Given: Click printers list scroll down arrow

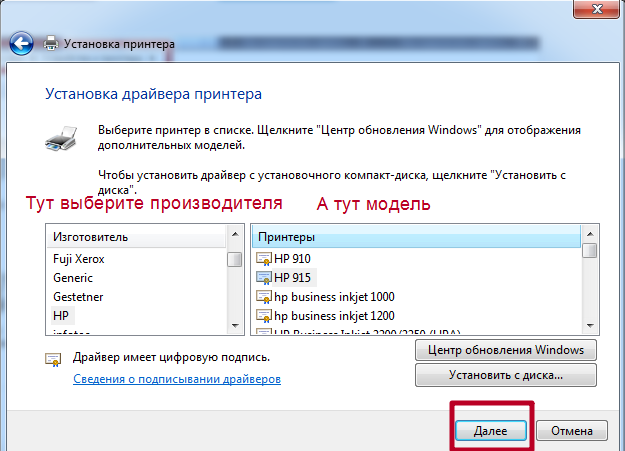Looking at the screenshot, I should pos(590,326).
